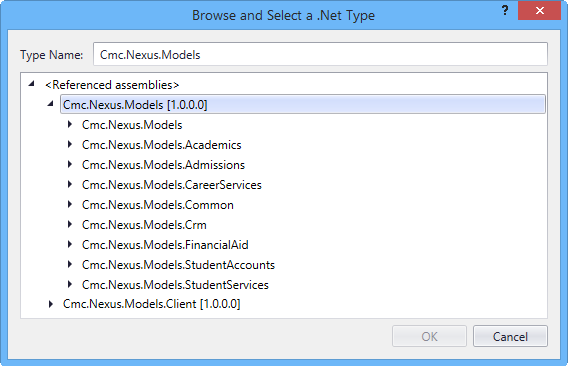568x366 pixels.
Task: Click the disabled OK button
Action: pos(429,336)
